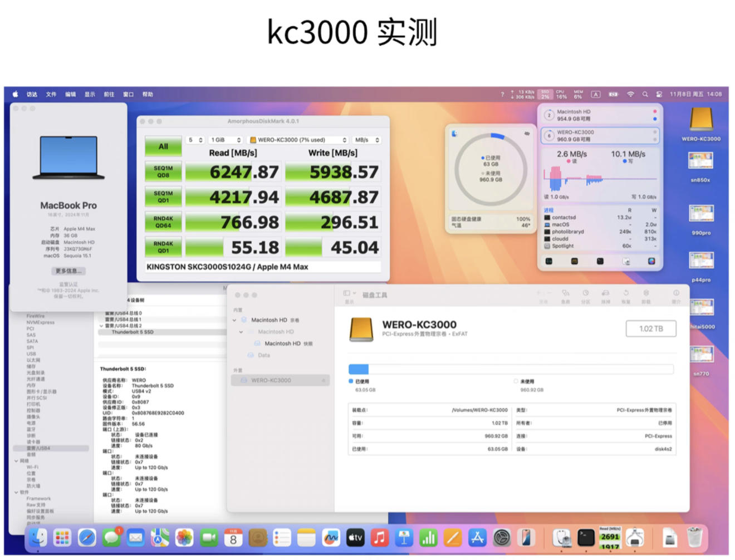Run the RND4K QD64 test
Viewport: 735px width, 560px height.
pos(163,222)
